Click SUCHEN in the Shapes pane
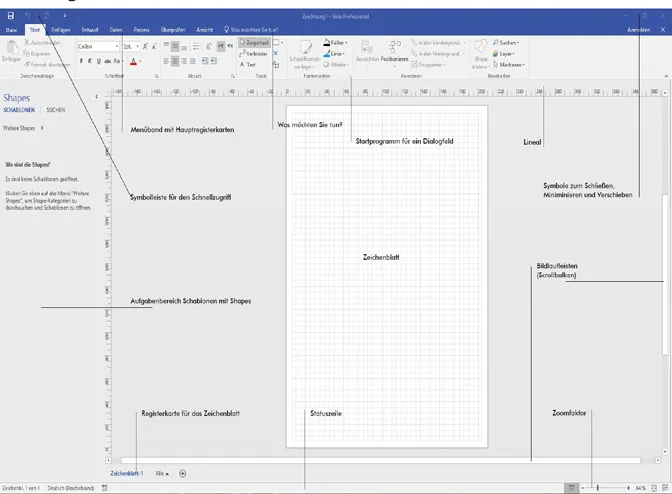Viewport: 672px width, 494px height. (x=56, y=110)
